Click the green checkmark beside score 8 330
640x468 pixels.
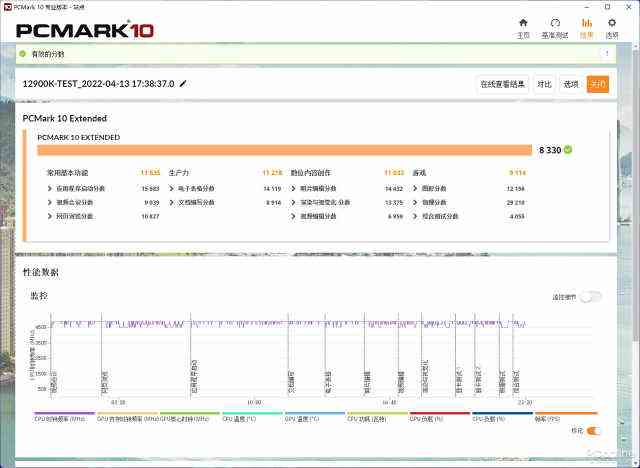point(568,149)
